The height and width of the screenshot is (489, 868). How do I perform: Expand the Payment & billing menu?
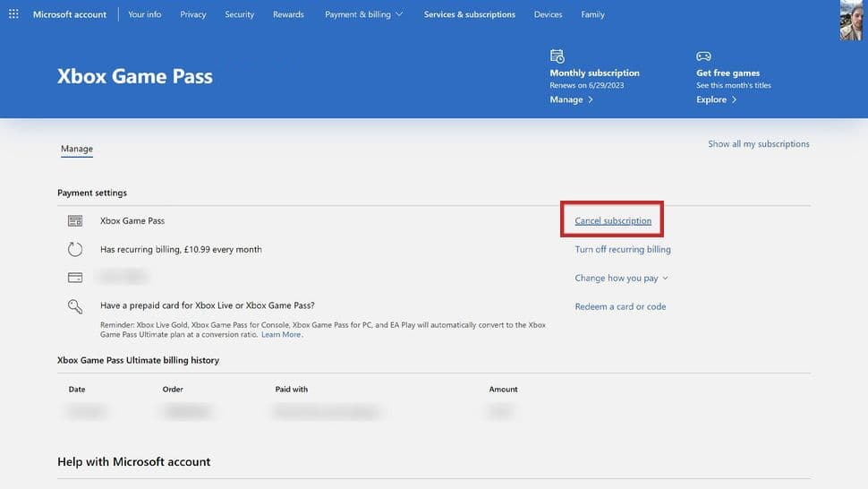[x=363, y=14]
